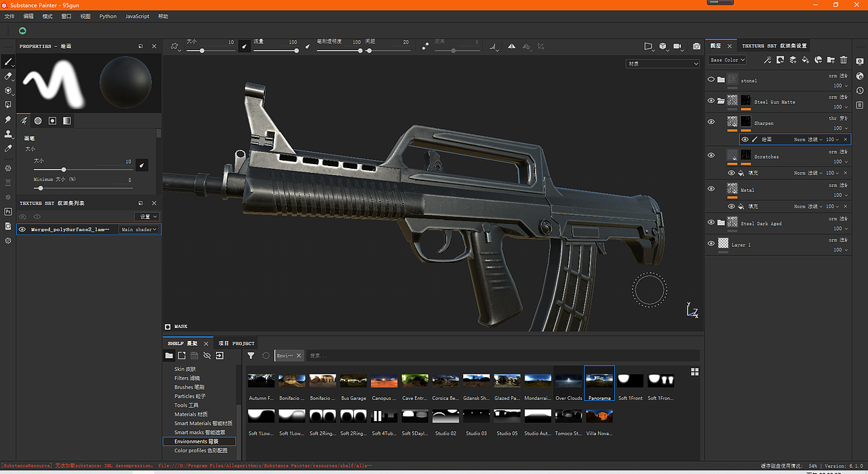
Task: Select the Material Picker eyedropper
Action: [8, 148]
